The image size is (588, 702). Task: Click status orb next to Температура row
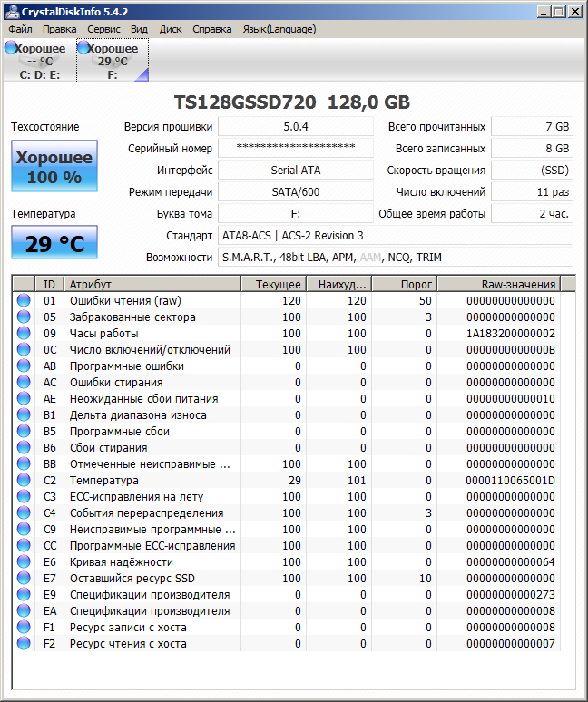tap(24, 481)
